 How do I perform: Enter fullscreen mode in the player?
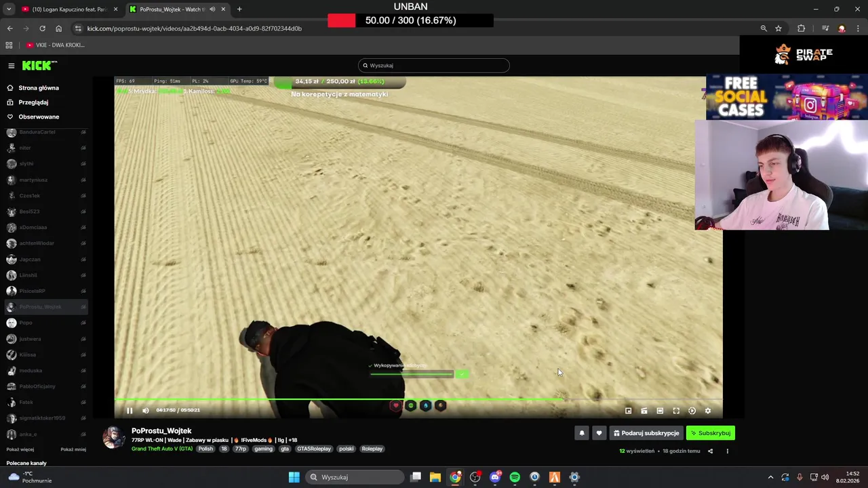click(676, 411)
